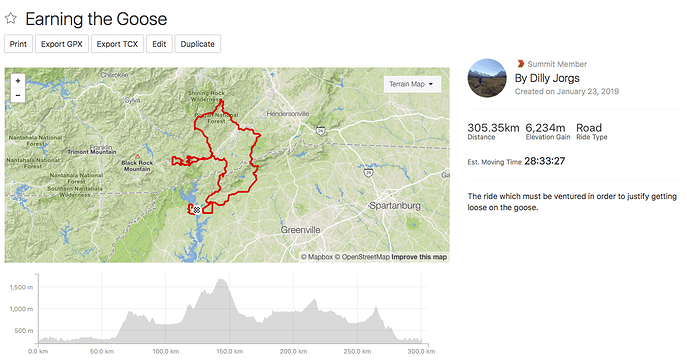Image resolution: width=689 pixels, height=363 pixels.
Task: Export the route as TCX
Action: [117, 44]
